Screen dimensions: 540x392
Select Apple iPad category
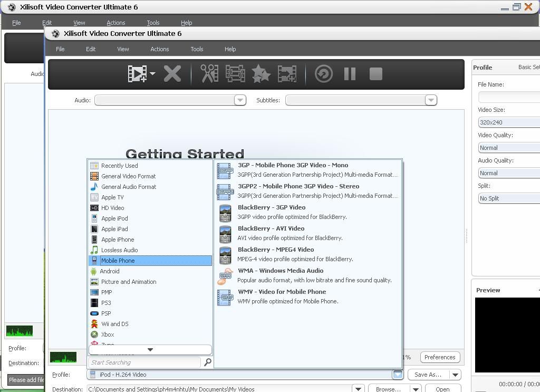[x=150, y=229]
